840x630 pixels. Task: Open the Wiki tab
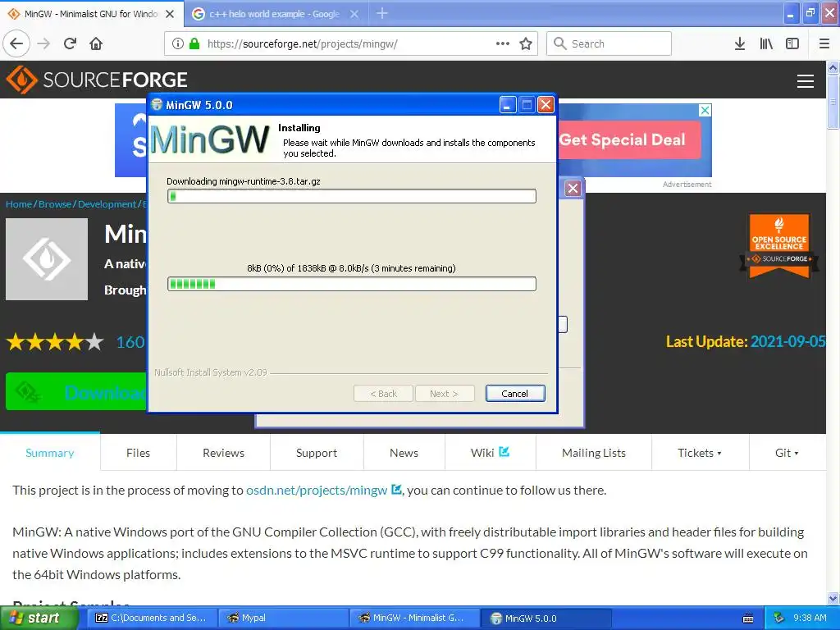pos(490,453)
